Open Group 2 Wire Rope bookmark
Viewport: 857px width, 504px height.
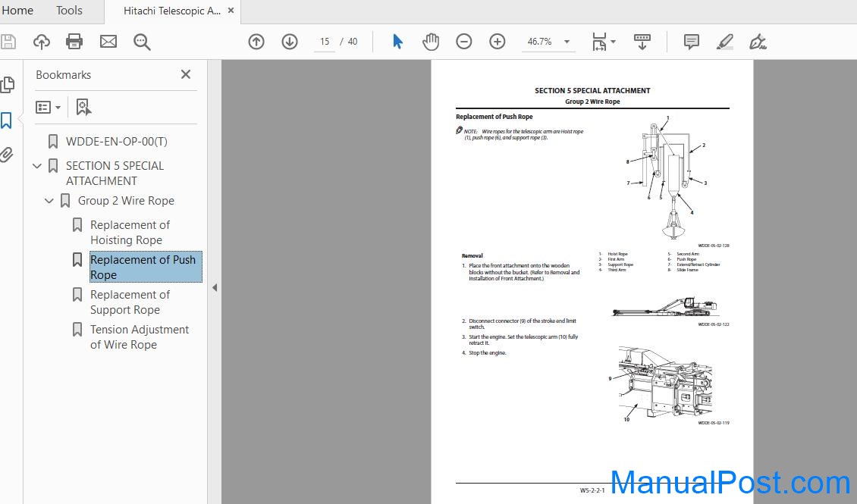click(x=126, y=200)
